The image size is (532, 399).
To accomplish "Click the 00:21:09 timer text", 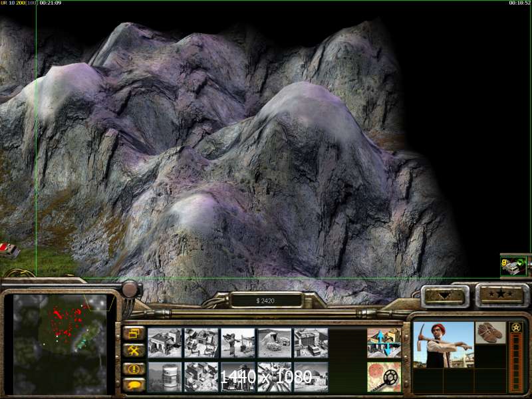I will point(51,3).
